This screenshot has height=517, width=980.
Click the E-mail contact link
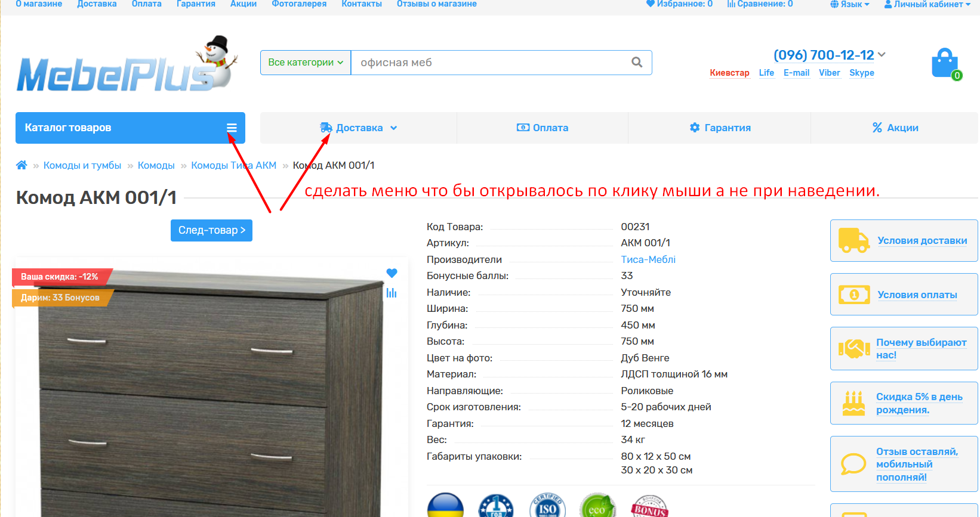coord(796,73)
